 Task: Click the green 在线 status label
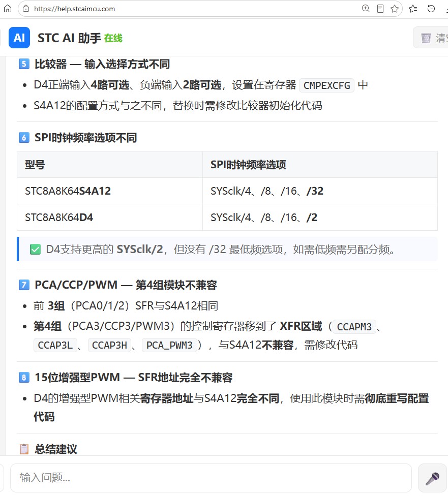pos(113,38)
